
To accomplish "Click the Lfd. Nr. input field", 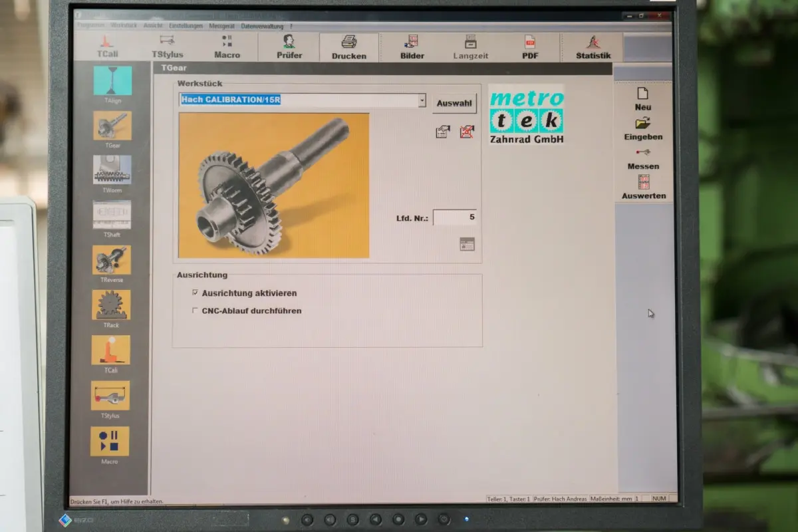I will pyautogui.click(x=455, y=217).
